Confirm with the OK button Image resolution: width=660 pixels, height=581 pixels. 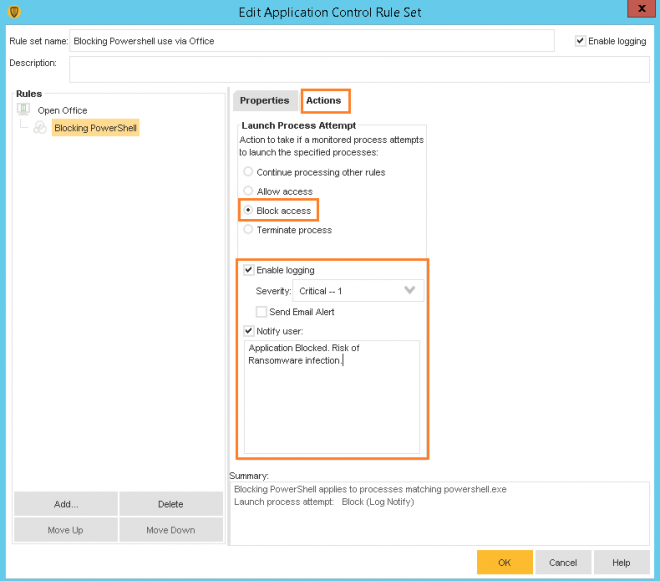(x=504, y=562)
